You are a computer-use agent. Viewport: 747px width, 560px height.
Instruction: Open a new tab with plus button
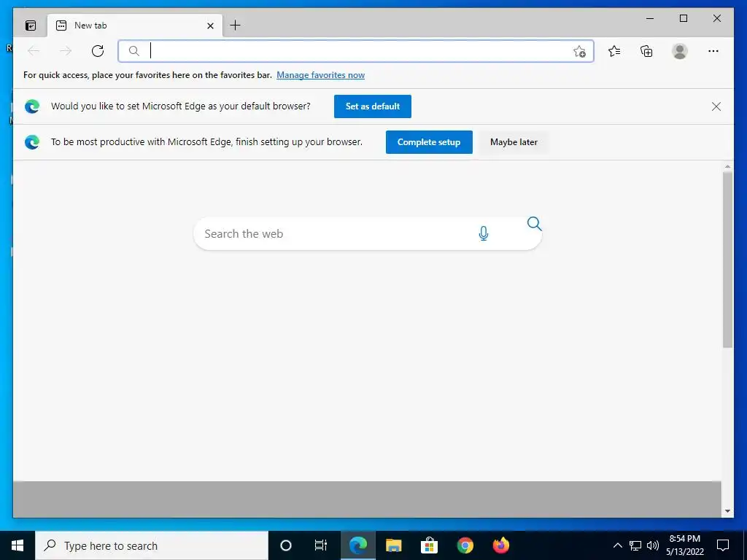click(x=236, y=26)
